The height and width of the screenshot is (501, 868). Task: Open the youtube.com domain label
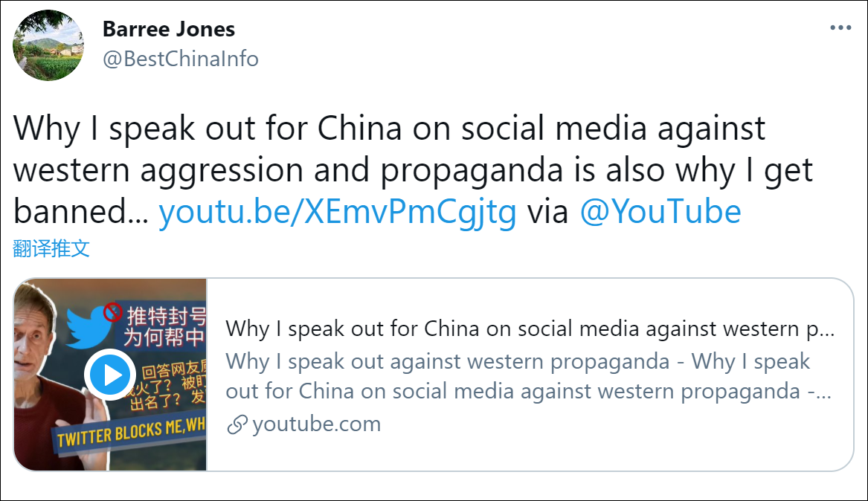pos(316,424)
